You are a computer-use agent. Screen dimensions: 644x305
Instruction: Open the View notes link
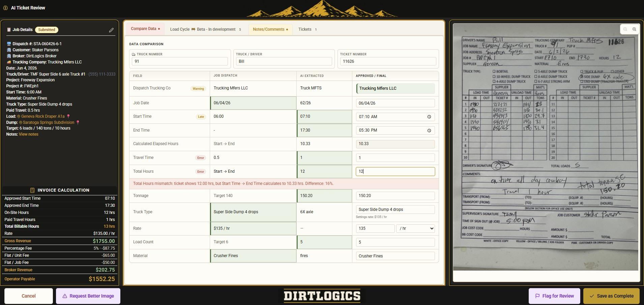(29, 134)
